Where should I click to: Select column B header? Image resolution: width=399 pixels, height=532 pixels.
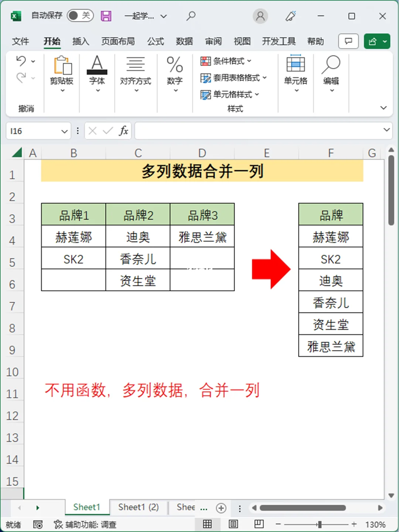(x=74, y=153)
